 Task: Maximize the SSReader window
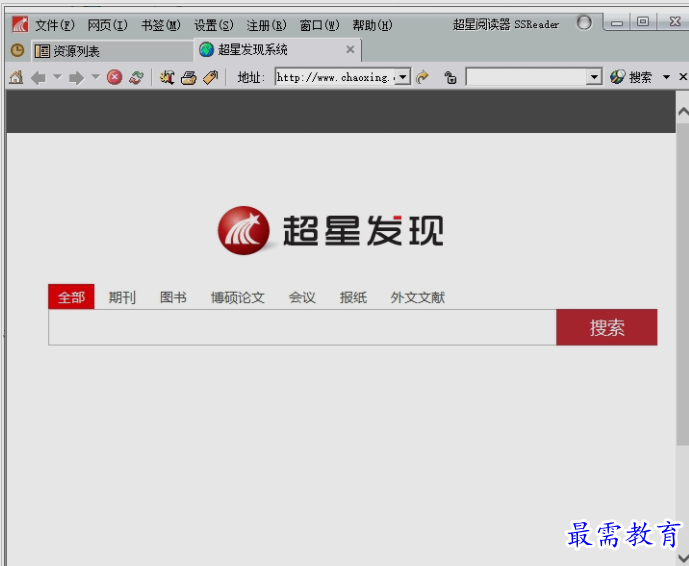coord(643,22)
